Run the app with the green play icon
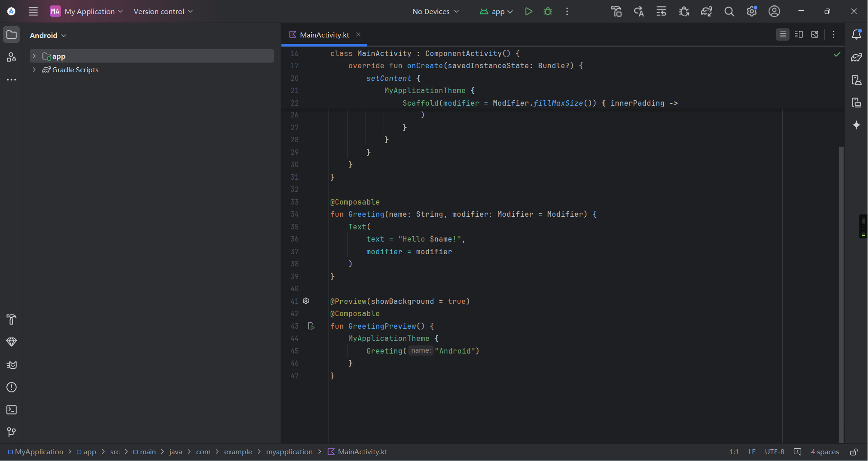This screenshot has width=868, height=461. (x=528, y=11)
